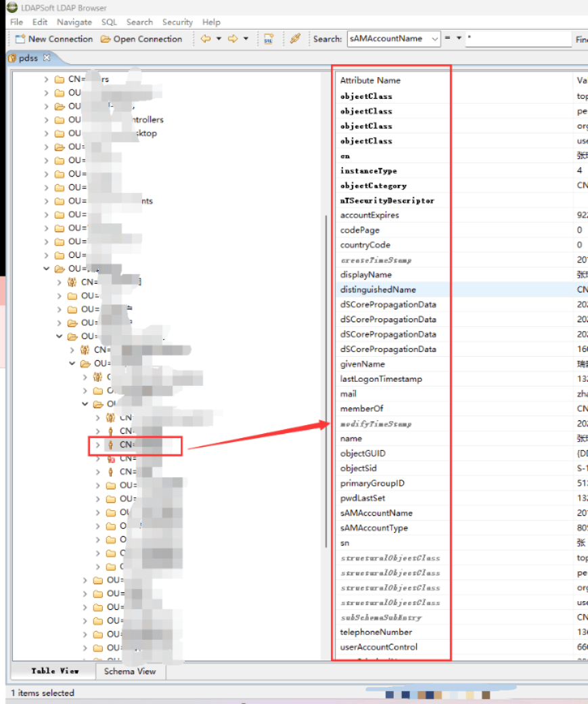Click the pencil edit icon in toolbar
The height and width of the screenshot is (704, 588).
point(294,39)
